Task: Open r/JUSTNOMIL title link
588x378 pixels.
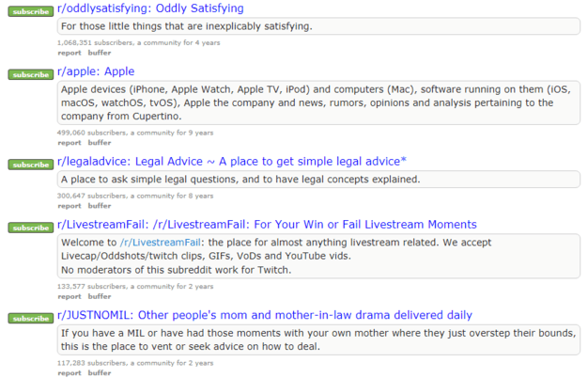Action: point(265,315)
